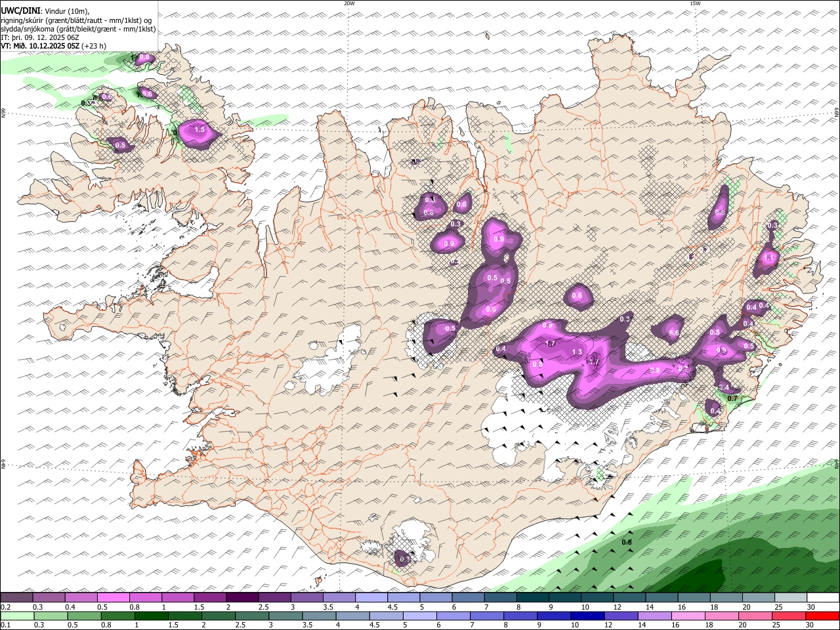
Task: Click the dark green rain area offshore to the southeast
Action: pyautogui.click(x=696, y=574)
